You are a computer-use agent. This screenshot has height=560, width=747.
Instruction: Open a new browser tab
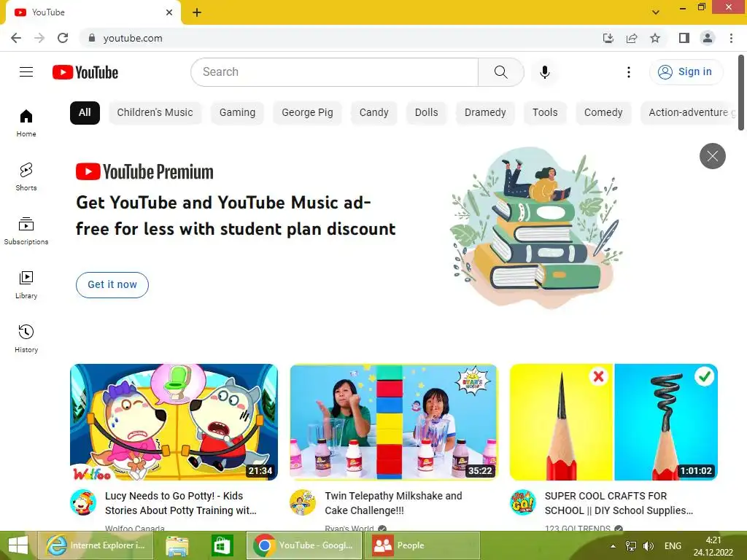197,12
